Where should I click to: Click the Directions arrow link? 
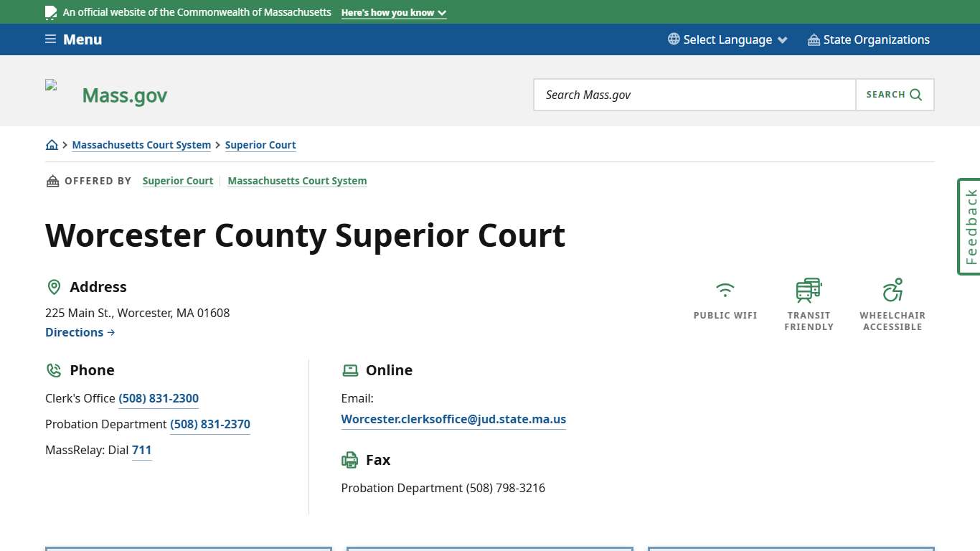tap(80, 332)
